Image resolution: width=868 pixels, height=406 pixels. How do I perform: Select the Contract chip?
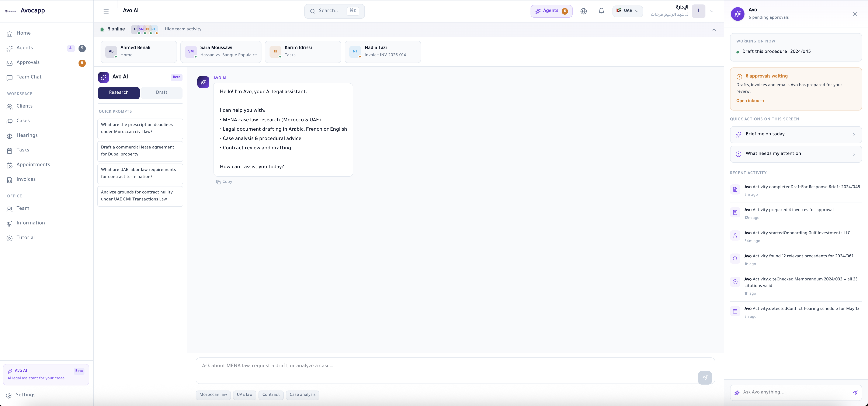click(x=271, y=395)
